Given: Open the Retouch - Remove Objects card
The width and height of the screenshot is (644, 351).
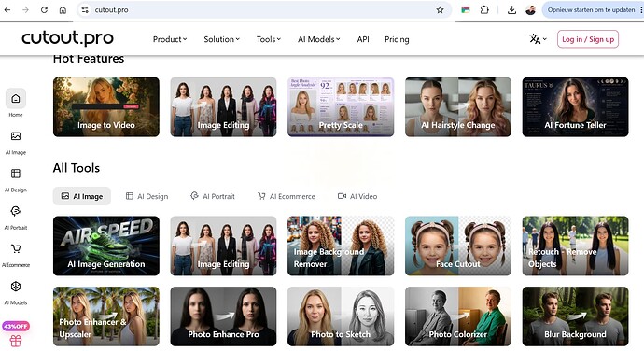Looking at the screenshot, I should click(576, 246).
